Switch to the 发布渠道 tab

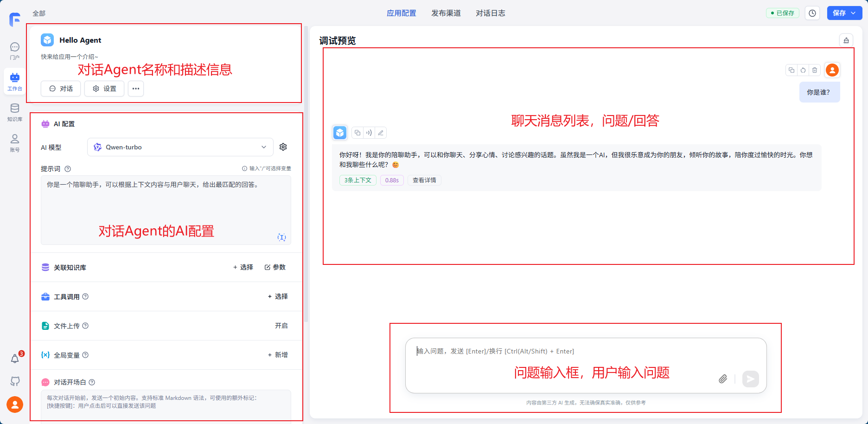coord(446,13)
